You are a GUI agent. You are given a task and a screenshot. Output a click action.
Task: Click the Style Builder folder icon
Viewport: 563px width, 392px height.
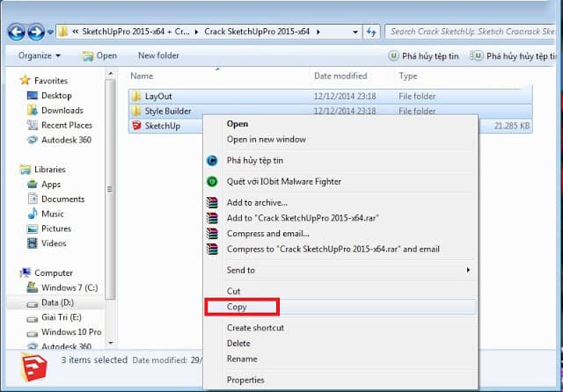[x=136, y=111]
